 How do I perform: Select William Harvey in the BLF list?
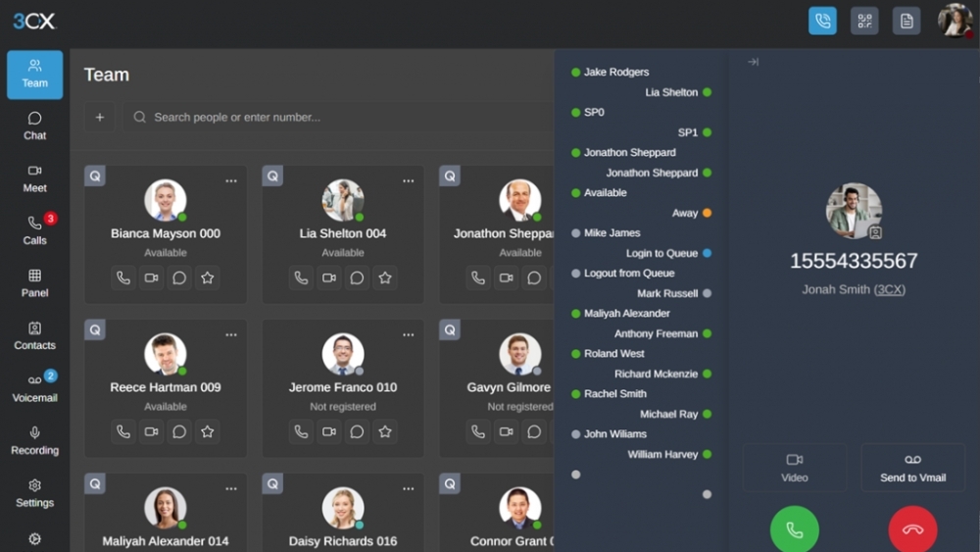coord(669,455)
